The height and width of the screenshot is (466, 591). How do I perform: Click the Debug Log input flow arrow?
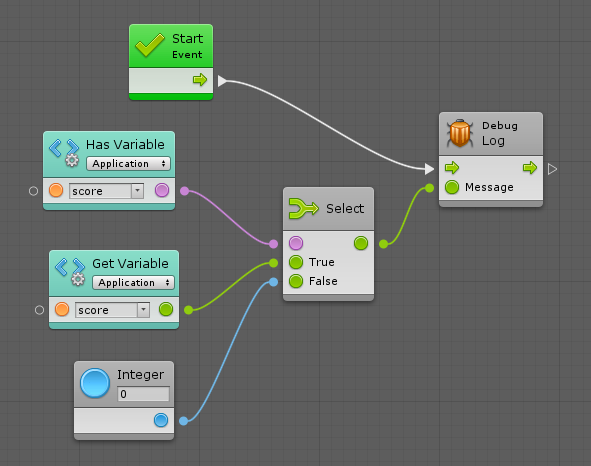coord(452,167)
